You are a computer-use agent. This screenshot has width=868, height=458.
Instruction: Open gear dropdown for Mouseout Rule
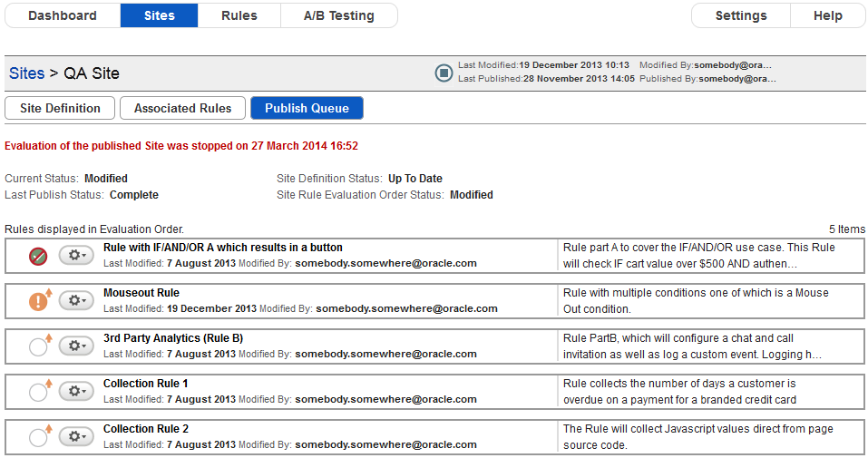(76, 301)
